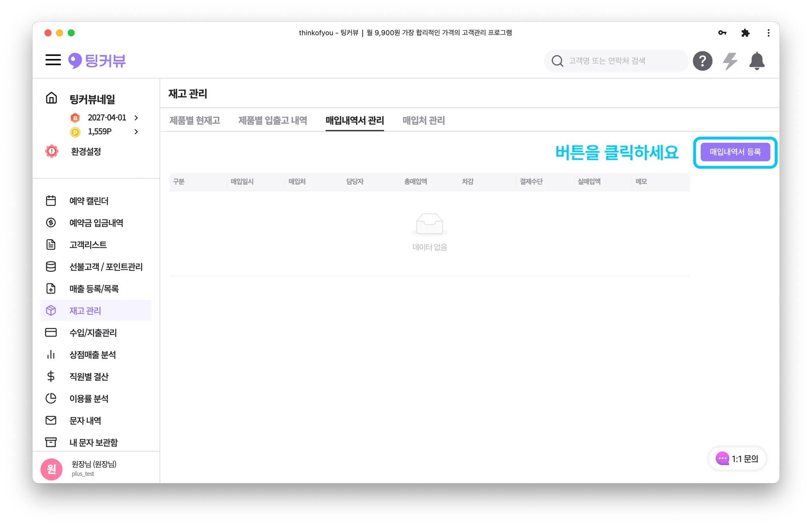Open 환경설정 settings in sidebar
The width and height of the screenshot is (812, 526).
pyautogui.click(x=86, y=151)
